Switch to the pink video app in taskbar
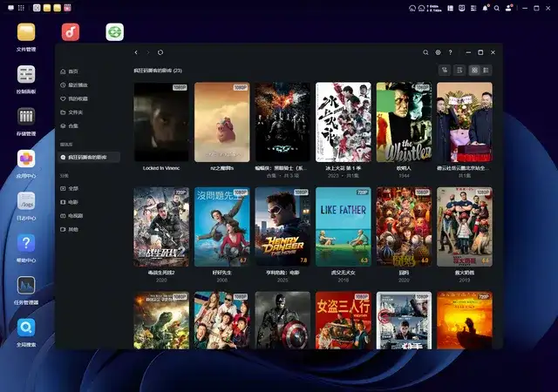The height and width of the screenshot is (392, 558). pos(67,8)
